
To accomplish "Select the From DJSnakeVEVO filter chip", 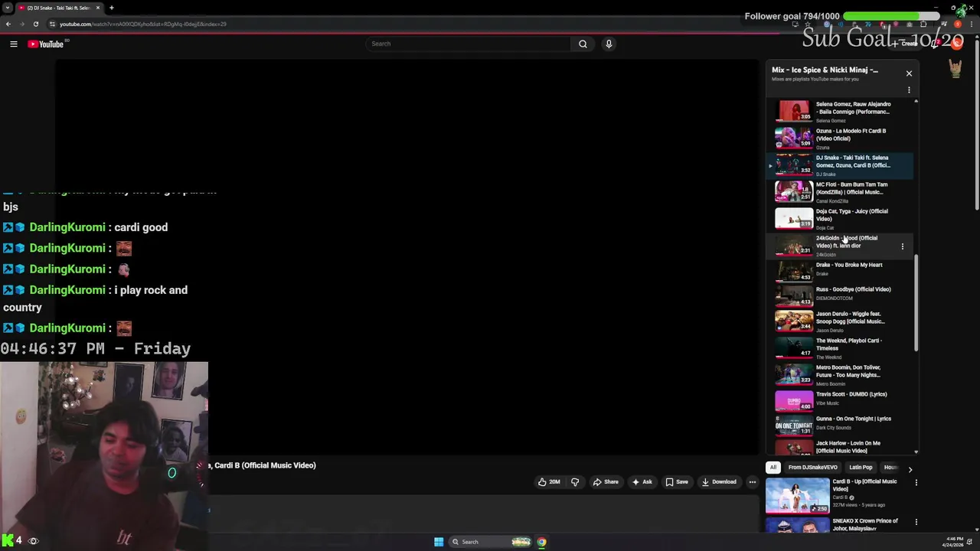I will coord(812,468).
